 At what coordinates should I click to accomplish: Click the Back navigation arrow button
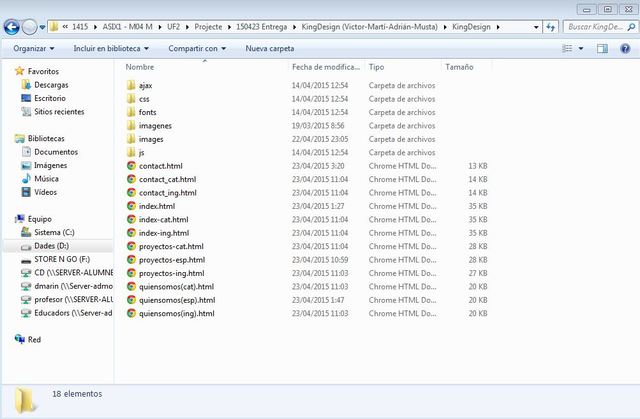click(x=12, y=27)
